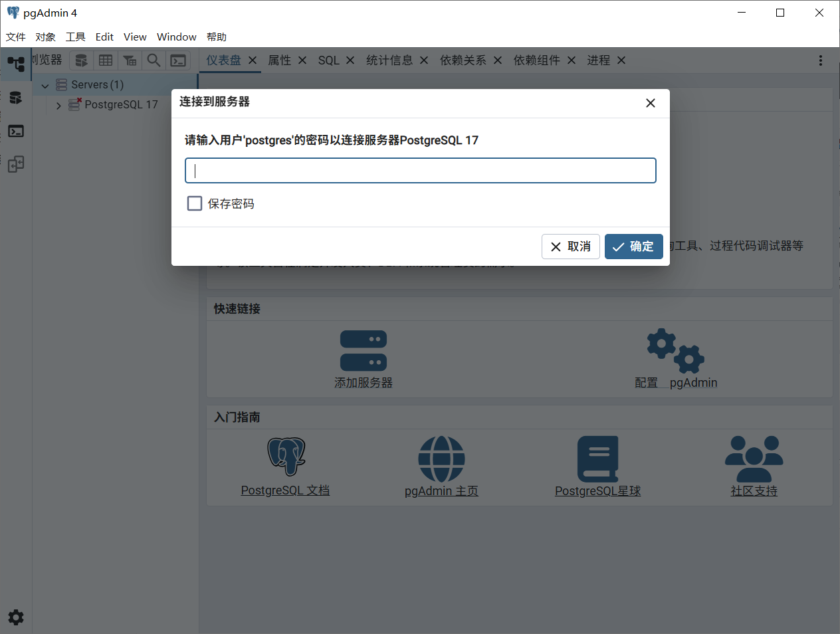This screenshot has width=840, height=634.
Task: Click the PostgreSQL 17 disconnected server icon
Action: click(74, 104)
